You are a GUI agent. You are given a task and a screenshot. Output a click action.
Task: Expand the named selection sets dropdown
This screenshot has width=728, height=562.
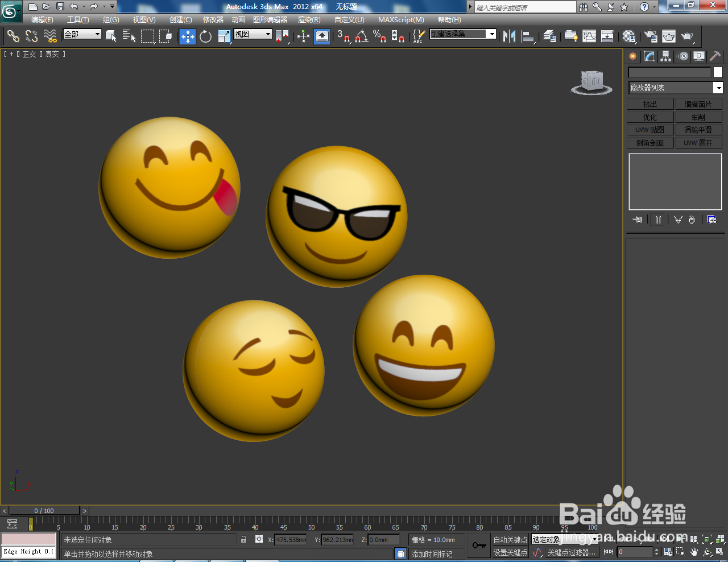tap(491, 34)
